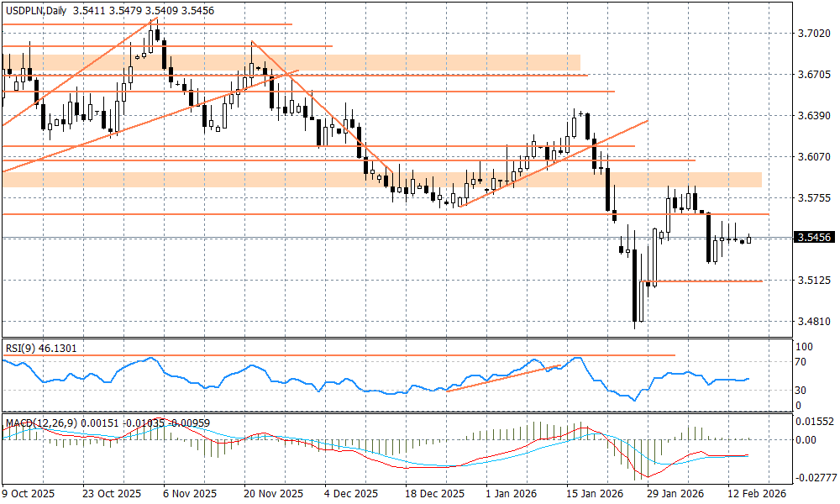Select the 4 Dec 2025 date label
Screen dimensions: 840x504
349,495
